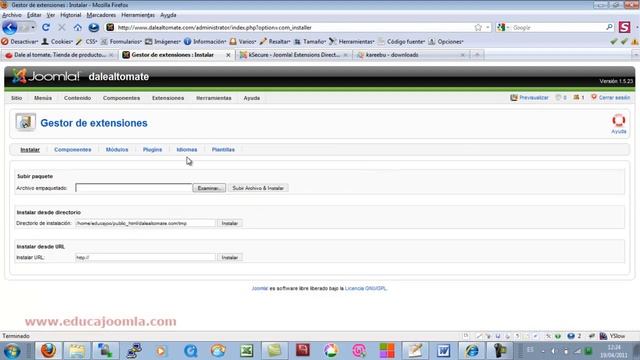Open Cookies web developer menu
Image resolution: width=640 pixels, height=360 pixels.
click(58, 42)
